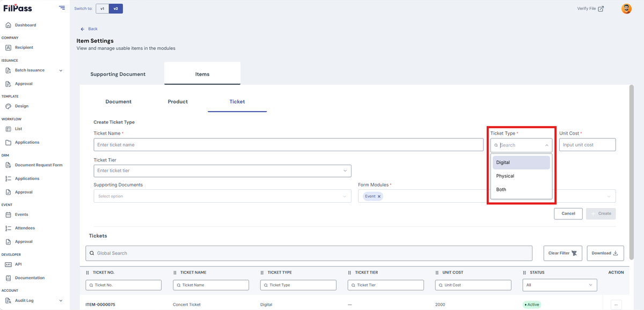
Task: Expand the Audit Log menu
Action: tap(34, 300)
